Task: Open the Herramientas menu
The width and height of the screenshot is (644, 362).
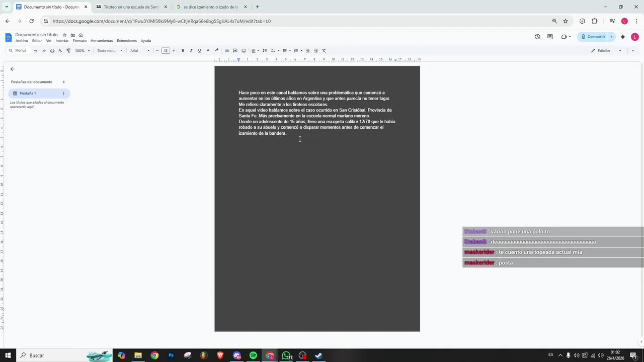Action: 102,41
